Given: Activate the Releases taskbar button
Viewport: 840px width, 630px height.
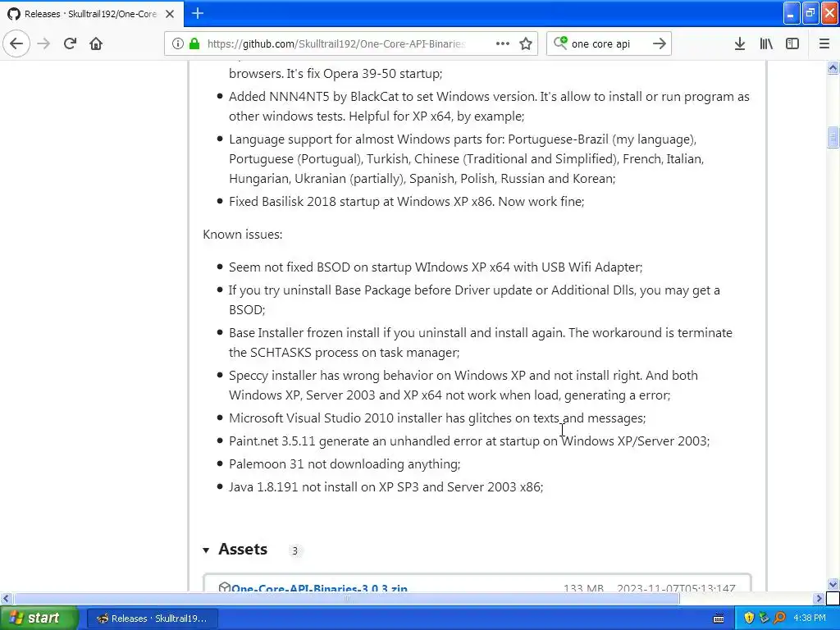Looking at the screenshot, I should click(x=153, y=619).
